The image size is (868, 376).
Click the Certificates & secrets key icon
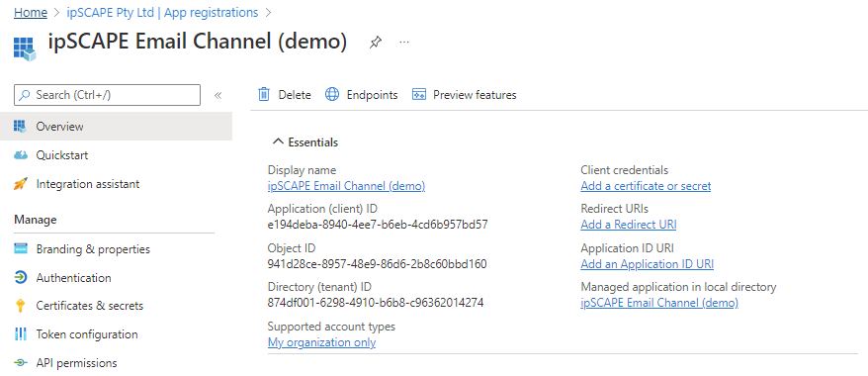click(x=21, y=306)
